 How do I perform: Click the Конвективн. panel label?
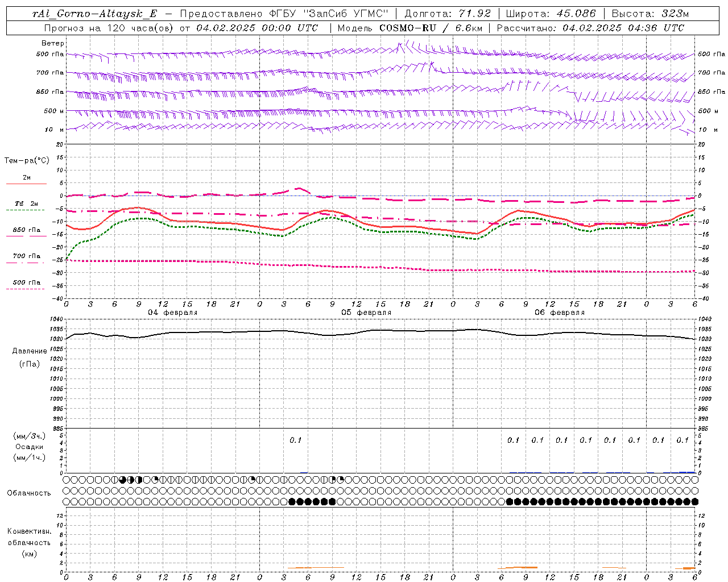pyautogui.click(x=30, y=531)
